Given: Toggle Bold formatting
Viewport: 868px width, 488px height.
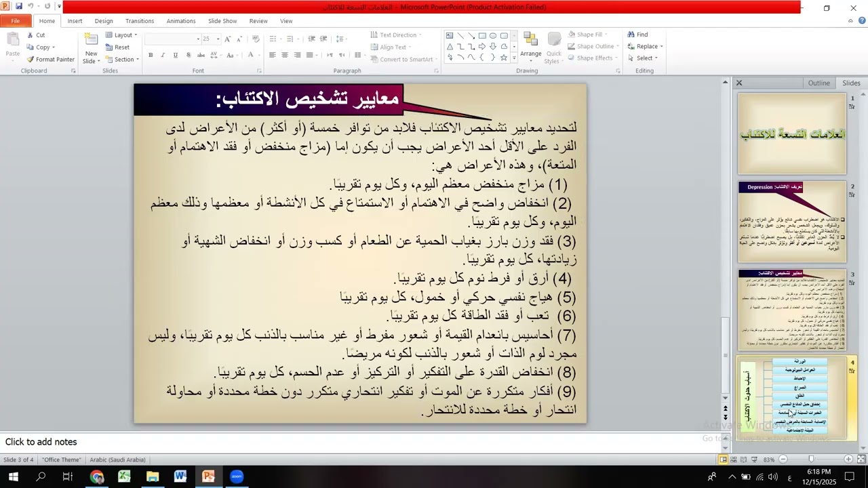Looking at the screenshot, I should click(x=151, y=55).
